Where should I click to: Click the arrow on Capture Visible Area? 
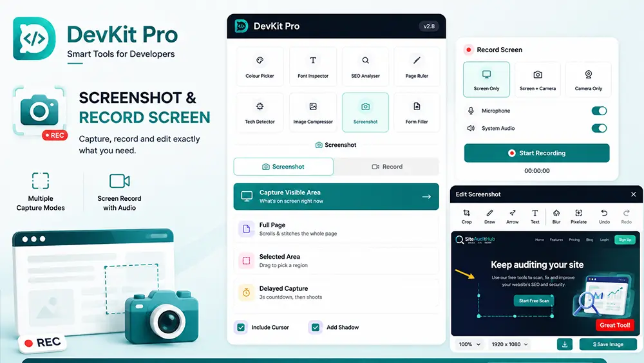(x=426, y=197)
